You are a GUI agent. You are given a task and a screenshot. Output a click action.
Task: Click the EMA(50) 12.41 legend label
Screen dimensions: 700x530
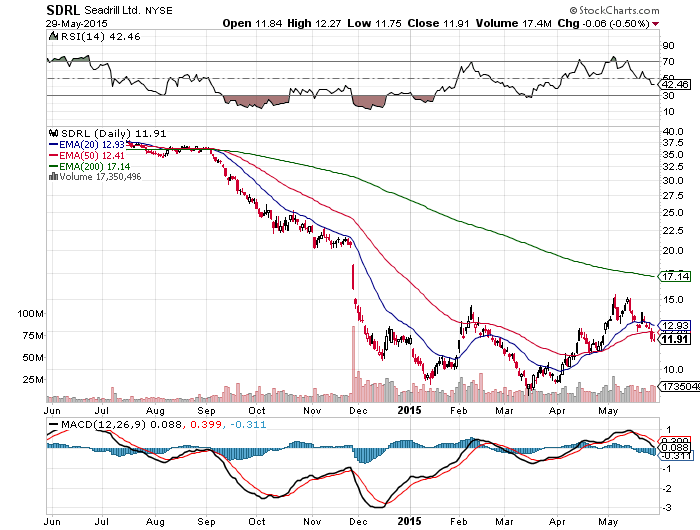pos(92,155)
